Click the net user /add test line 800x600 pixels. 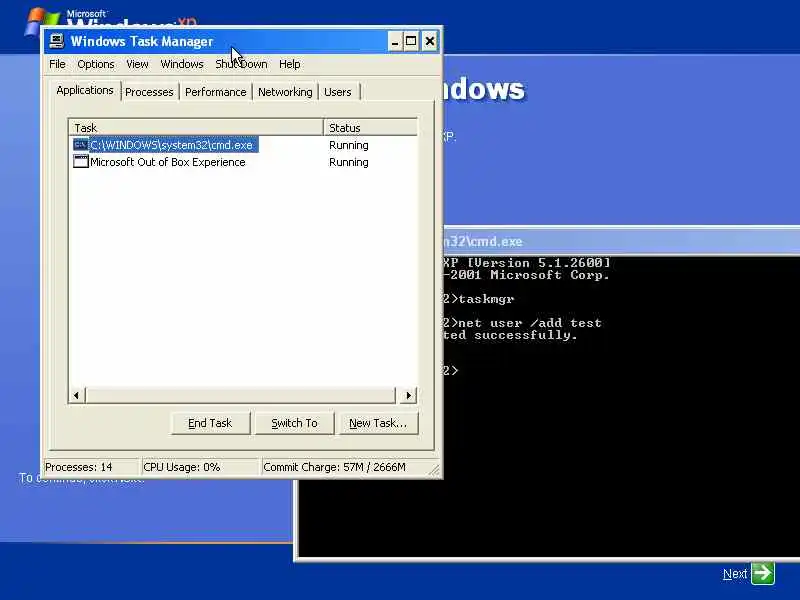coord(522,323)
